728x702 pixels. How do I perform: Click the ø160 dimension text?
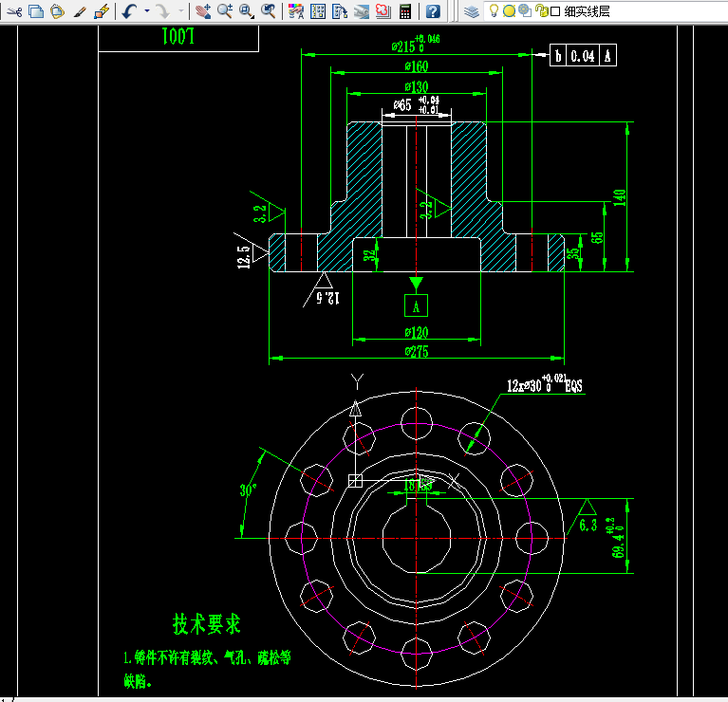click(x=417, y=66)
